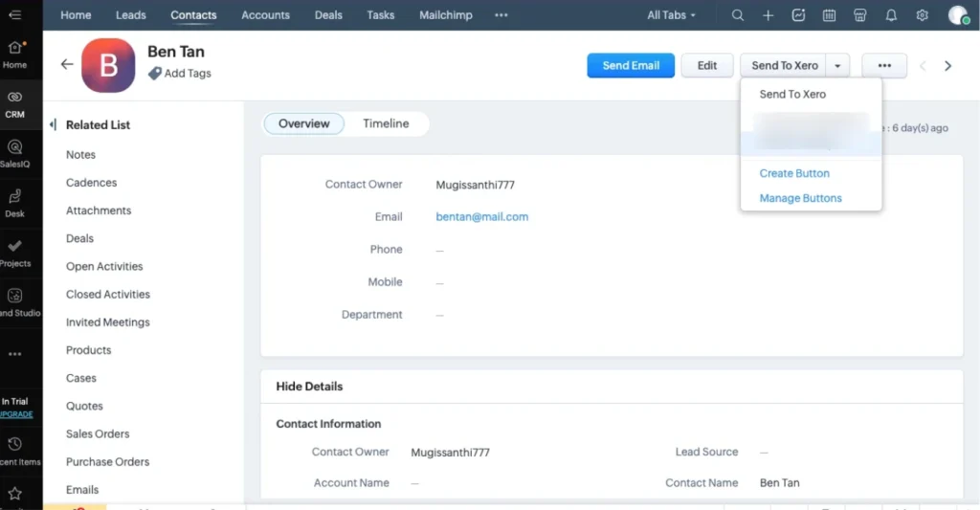Open Attachments in Related List
980x510 pixels.
(x=99, y=211)
